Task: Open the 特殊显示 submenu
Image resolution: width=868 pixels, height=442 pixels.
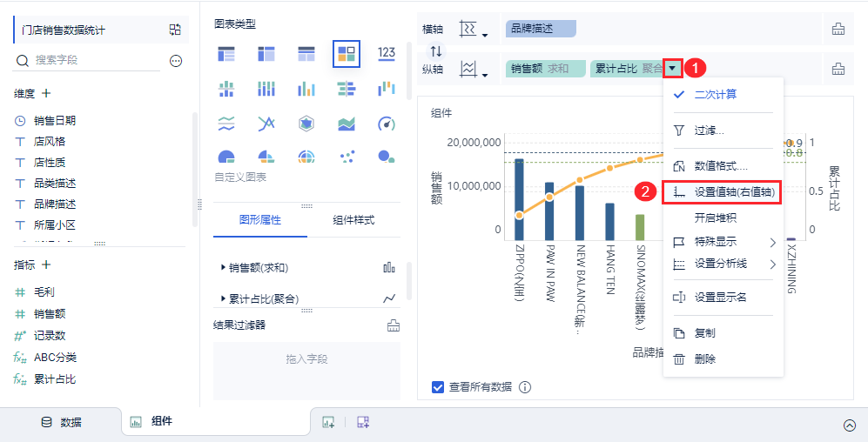Action: click(x=723, y=242)
